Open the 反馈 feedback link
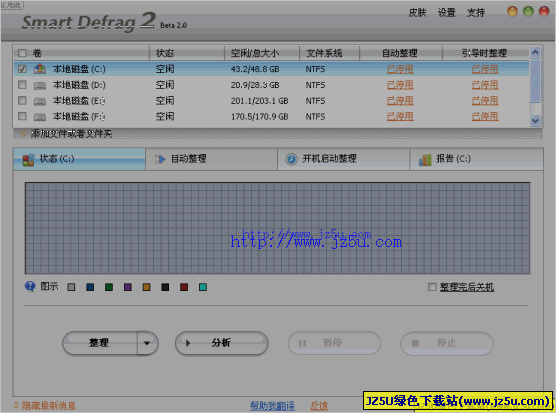Image resolution: width=556 pixels, height=413 pixels. (319, 406)
